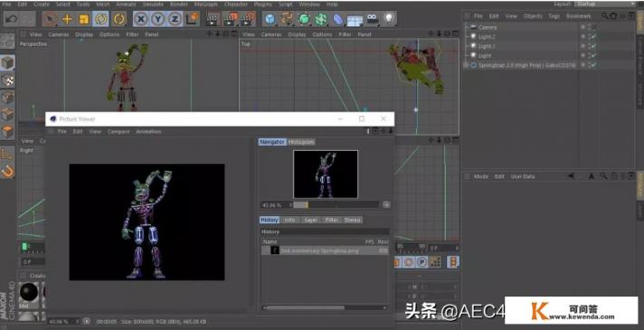Open the Attribute Manager Mode menu
This screenshot has width=644, height=330.
[481, 176]
